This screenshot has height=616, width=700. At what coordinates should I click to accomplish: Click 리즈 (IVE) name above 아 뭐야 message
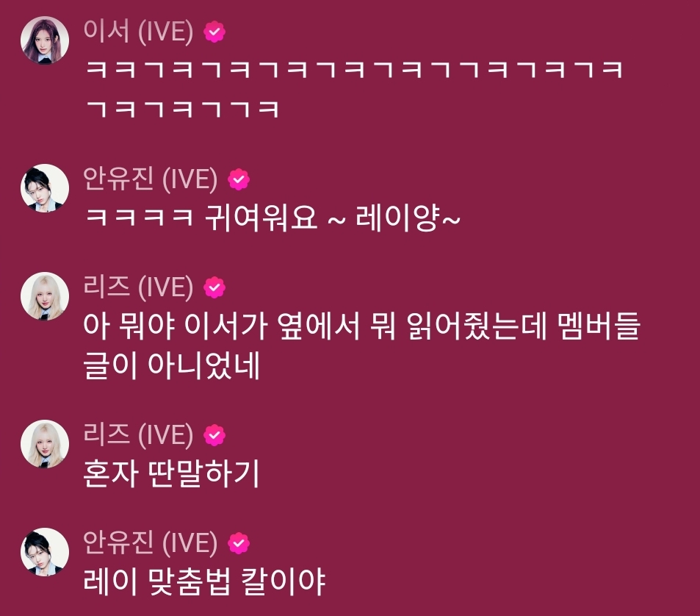point(138,287)
